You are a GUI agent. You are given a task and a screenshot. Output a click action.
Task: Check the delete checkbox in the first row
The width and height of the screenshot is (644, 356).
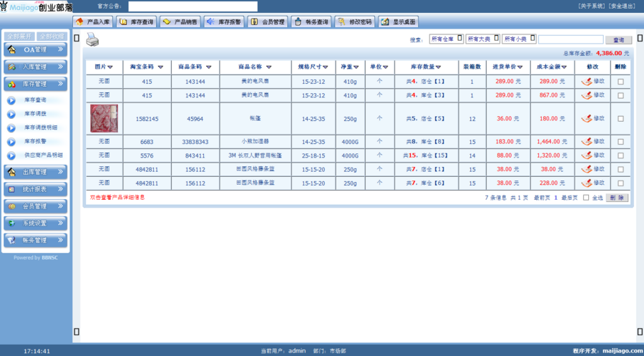tap(620, 82)
